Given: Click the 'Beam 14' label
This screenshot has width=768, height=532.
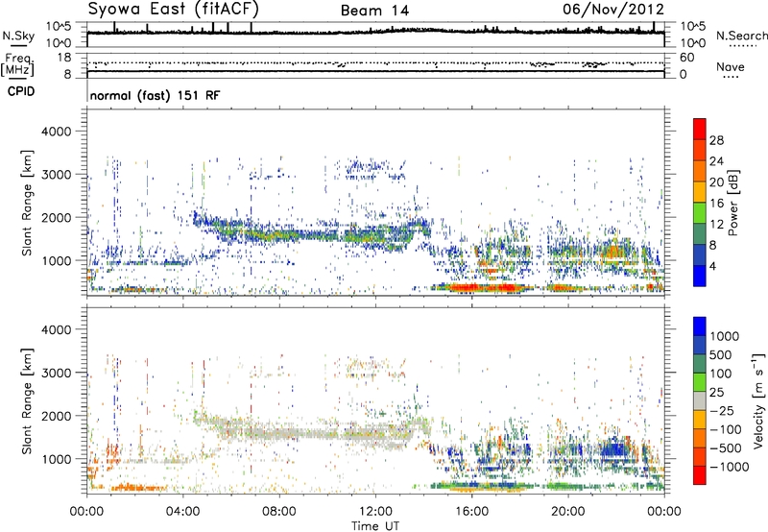Looking at the screenshot, I should pyautogui.click(x=374, y=11).
